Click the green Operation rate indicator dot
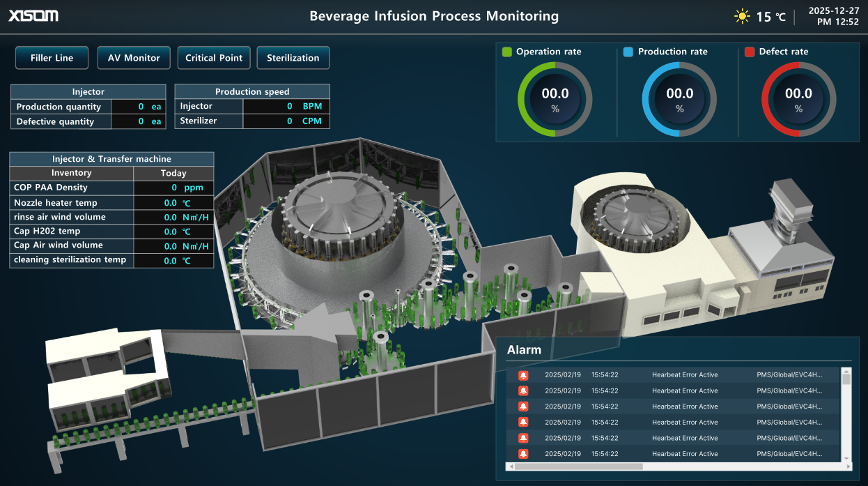Image resolution: width=868 pixels, height=486 pixels. 506,51
